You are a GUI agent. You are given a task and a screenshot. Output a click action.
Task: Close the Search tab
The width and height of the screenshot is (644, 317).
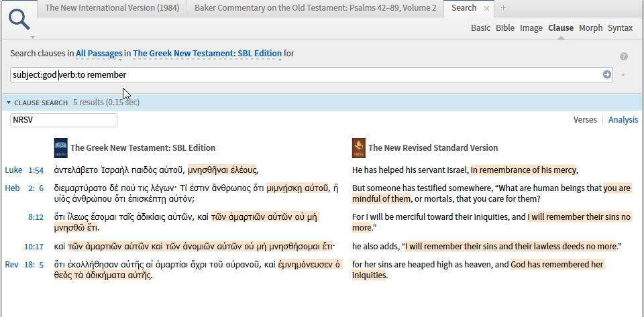click(x=487, y=8)
